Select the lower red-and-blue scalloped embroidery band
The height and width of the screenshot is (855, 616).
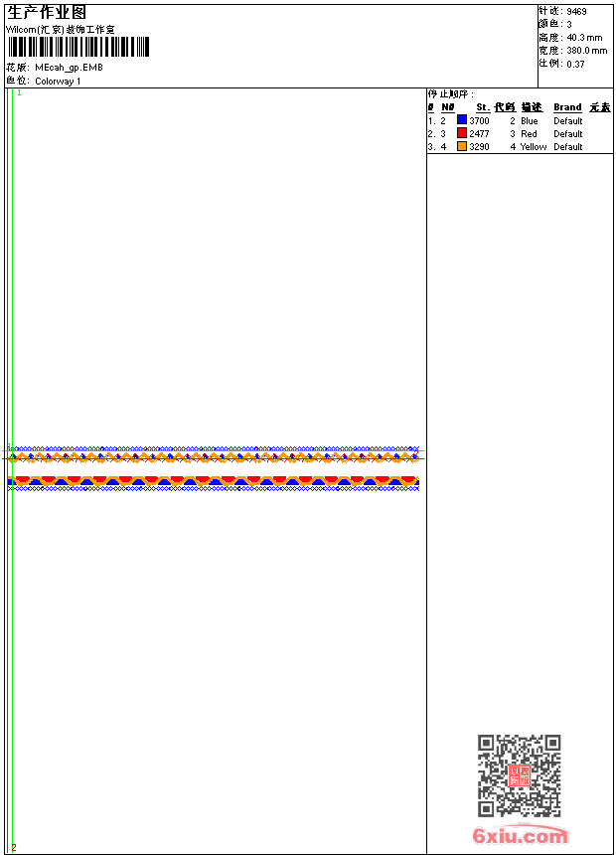pos(214,483)
